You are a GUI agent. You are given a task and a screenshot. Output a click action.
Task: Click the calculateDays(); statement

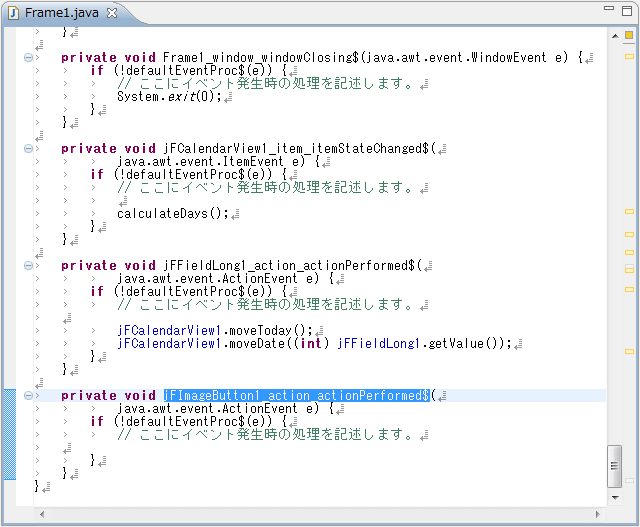pos(173,213)
